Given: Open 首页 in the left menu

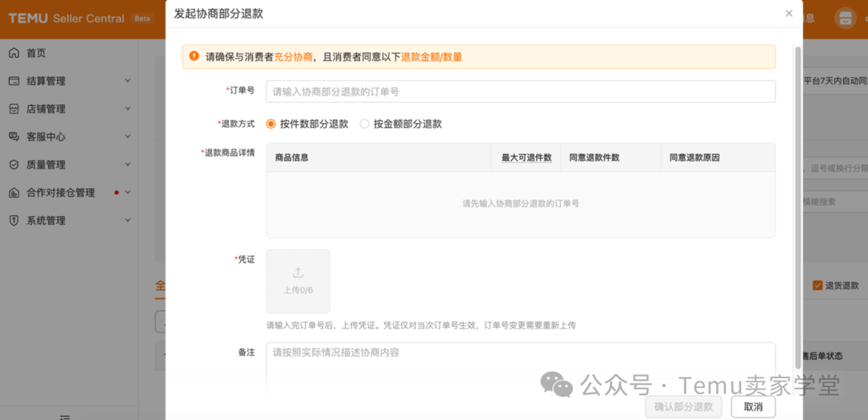Looking at the screenshot, I should [36, 53].
